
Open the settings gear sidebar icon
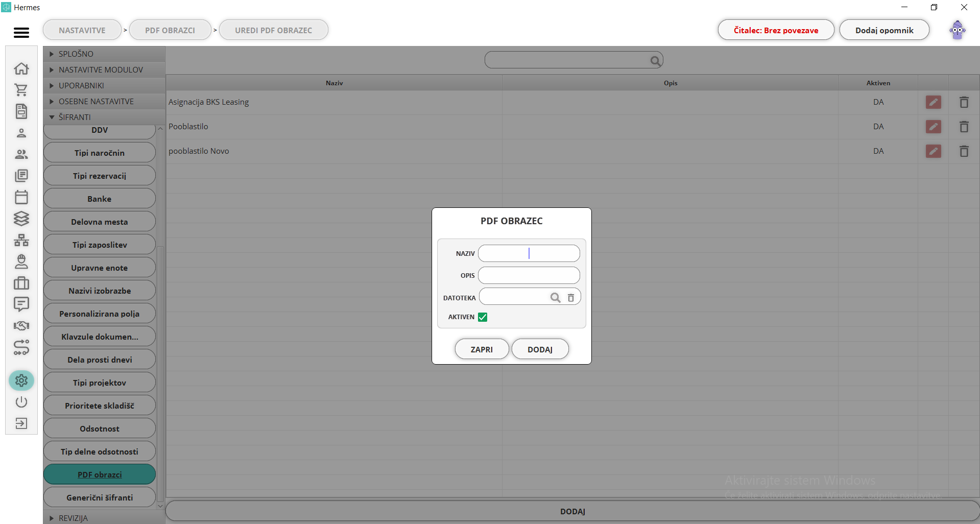tap(21, 380)
